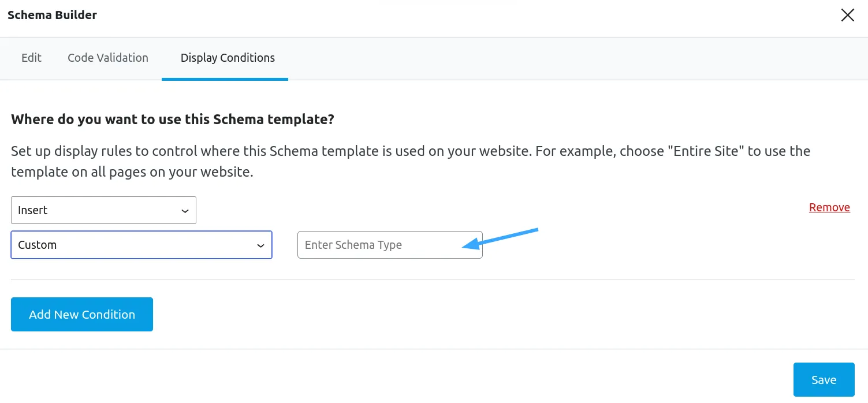
Task: Click the blue arrow pointing at the field
Action: (x=500, y=238)
